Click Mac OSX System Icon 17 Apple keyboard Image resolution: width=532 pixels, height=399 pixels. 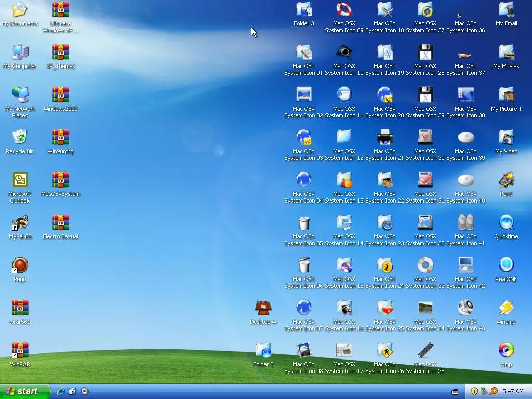(x=344, y=351)
